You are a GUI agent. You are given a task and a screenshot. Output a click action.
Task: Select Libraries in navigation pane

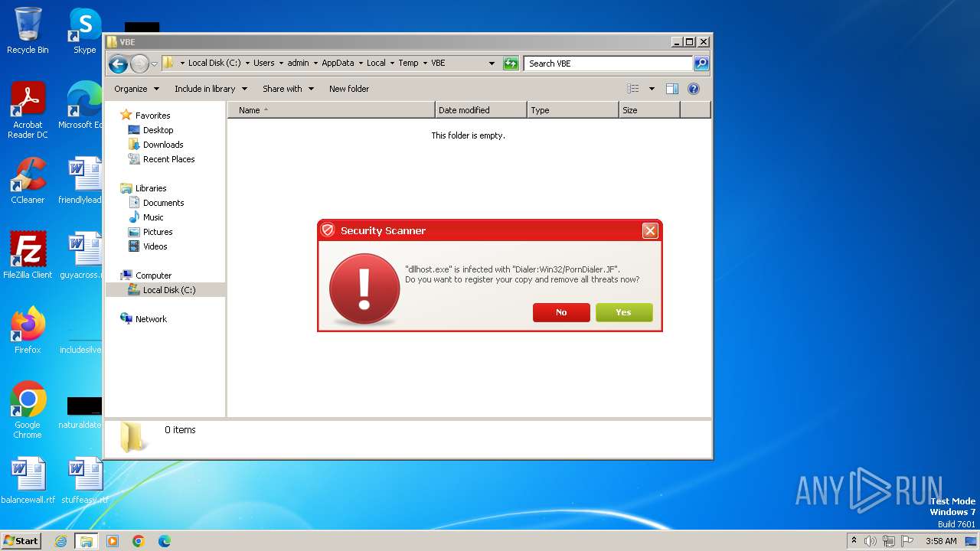pyautogui.click(x=151, y=188)
